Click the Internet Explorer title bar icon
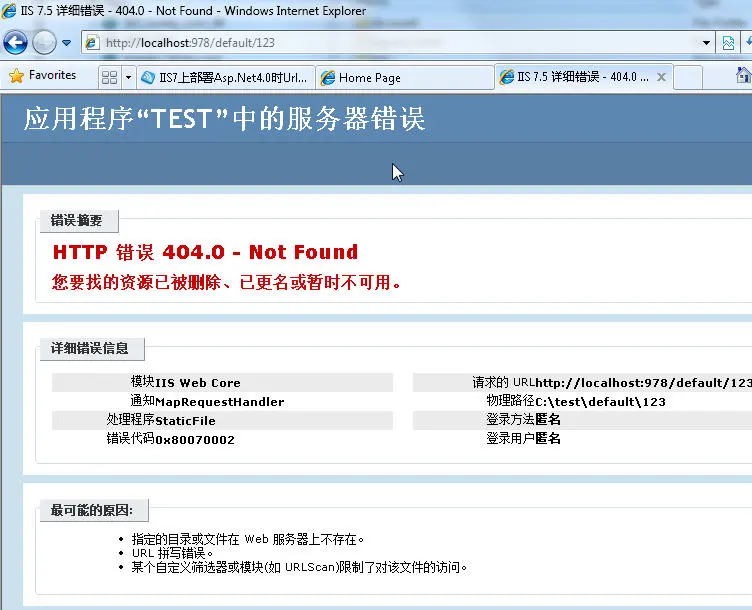The image size is (752, 610). click(9, 11)
